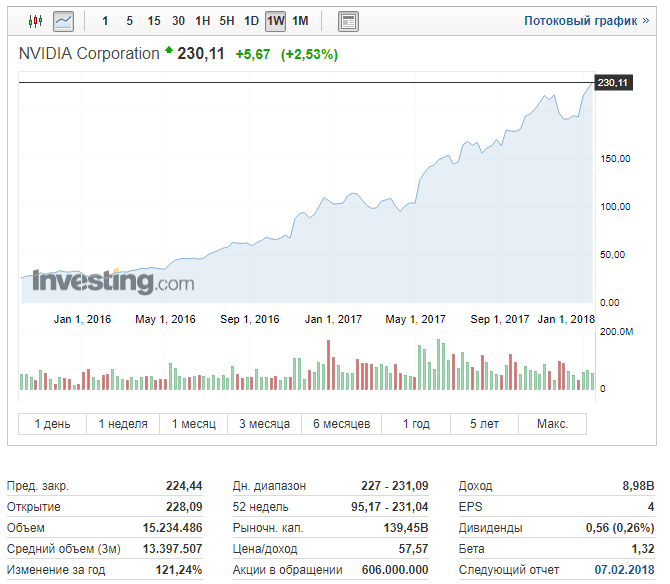670x584 pixels.
Task: Select the 6 месяцев range tab
Action: [x=342, y=424]
